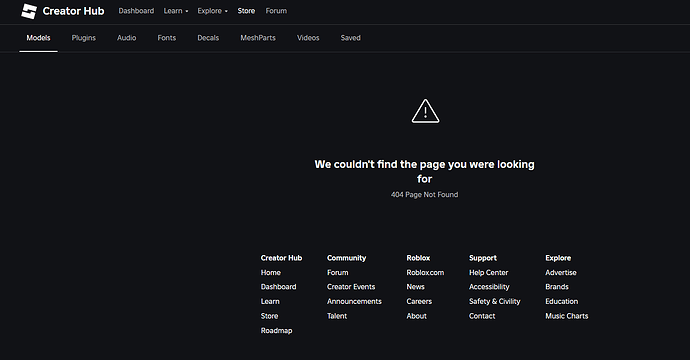
Task: Open the Videos tab
Action: pyautogui.click(x=308, y=38)
